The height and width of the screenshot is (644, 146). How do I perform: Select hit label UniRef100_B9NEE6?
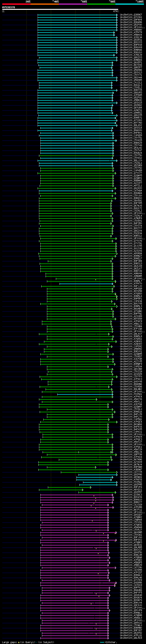coord(131,60)
